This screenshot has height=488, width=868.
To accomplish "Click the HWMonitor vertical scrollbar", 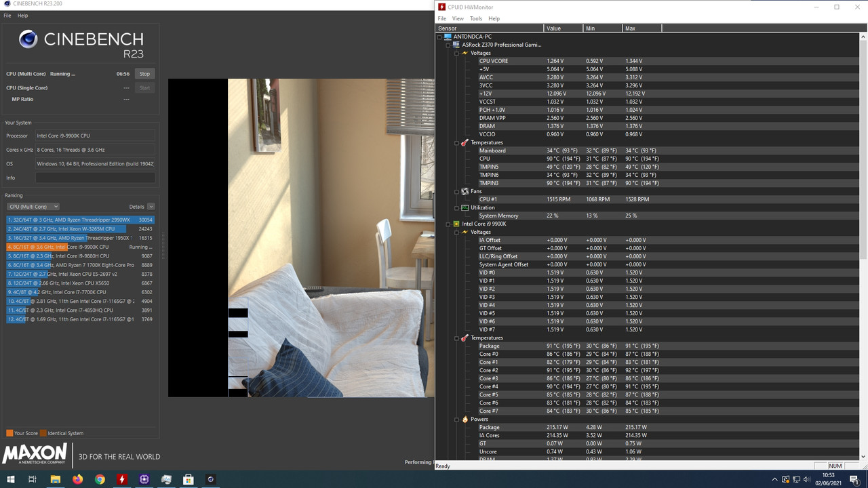I will click(x=864, y=247).
